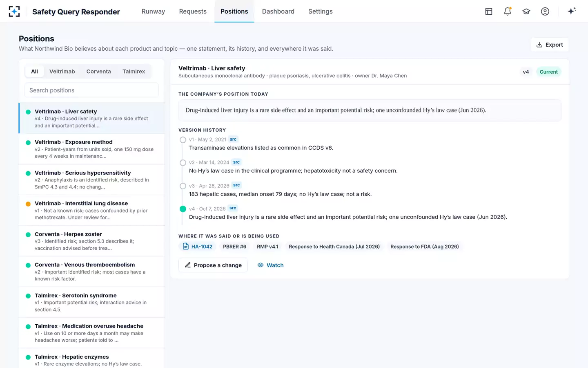Filter positions by Veltrimab
588x368 pixels.
(x=62, y=72)
